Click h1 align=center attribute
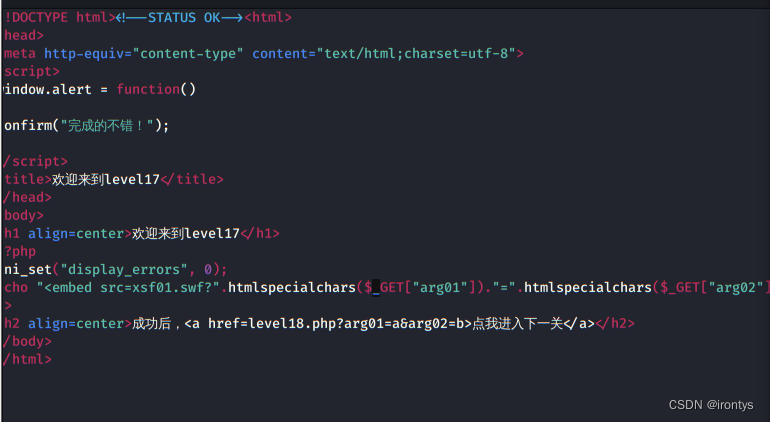The width and height of the screenshot is (770, 422). [x=76, y=233]
